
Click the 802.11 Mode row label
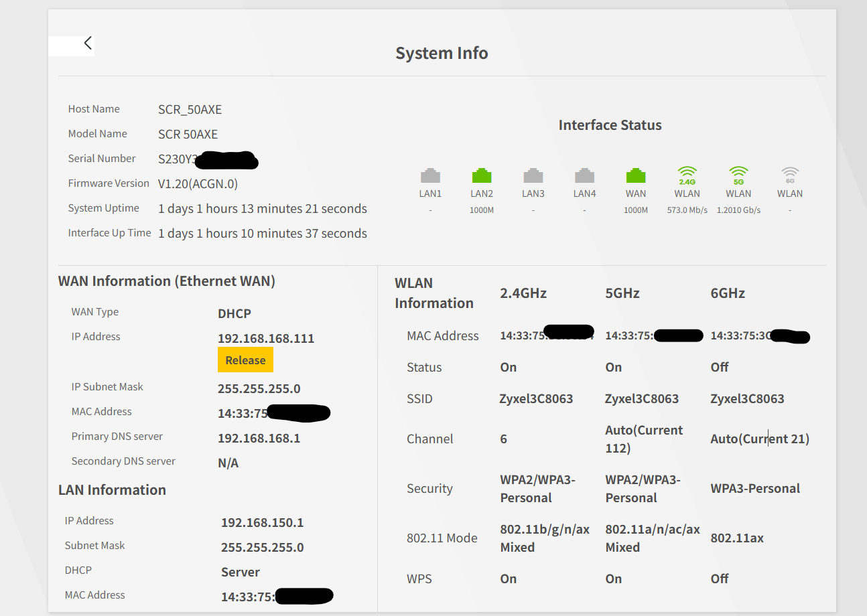coord(442,538)
